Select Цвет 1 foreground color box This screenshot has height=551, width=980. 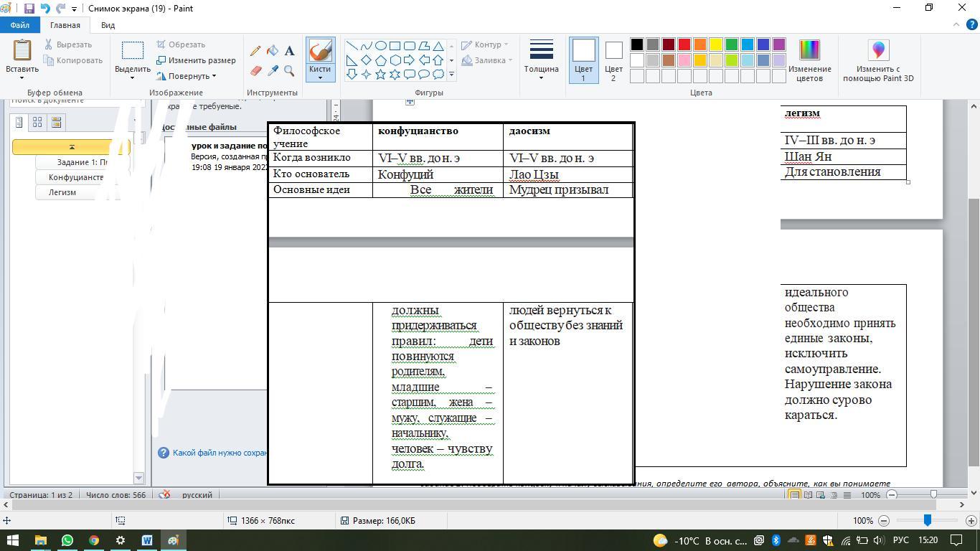583,60
